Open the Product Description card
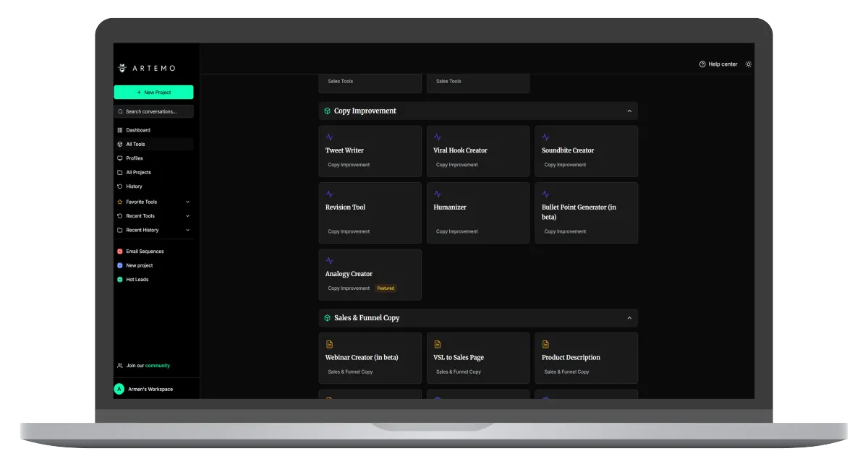This screenshot has width=868, height=472. 587,358
